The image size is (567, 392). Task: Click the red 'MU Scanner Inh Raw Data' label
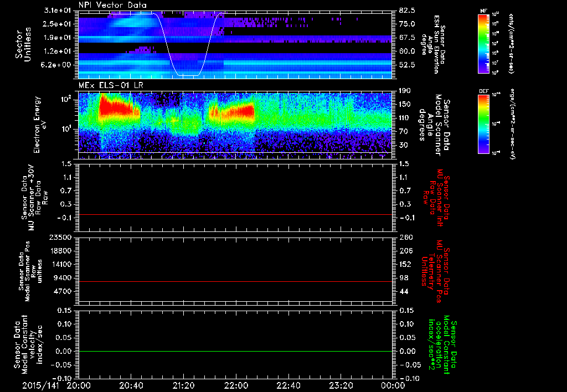click(436, 198)
